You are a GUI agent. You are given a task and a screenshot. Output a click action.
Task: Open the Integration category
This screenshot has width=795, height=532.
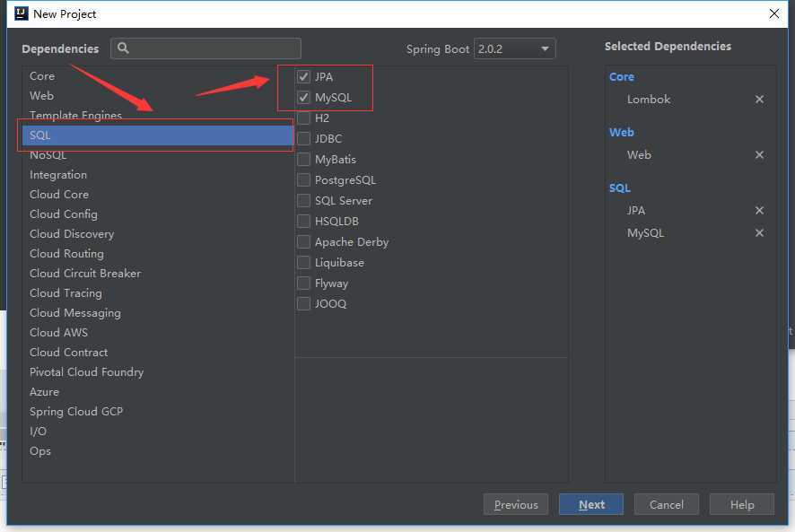(x=158, y=175)
